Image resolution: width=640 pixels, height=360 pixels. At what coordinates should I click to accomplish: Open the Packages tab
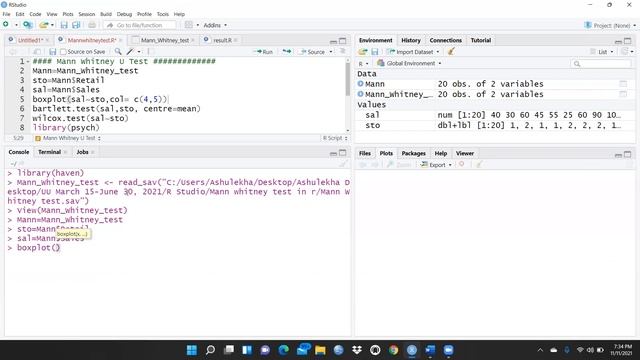413,153
